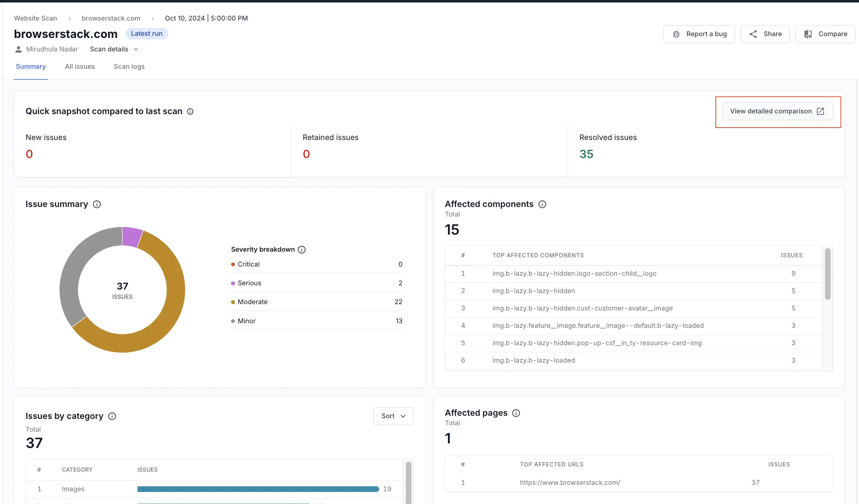
Task: Click the bug icon in Report a bug
Action: coord(676,34)
